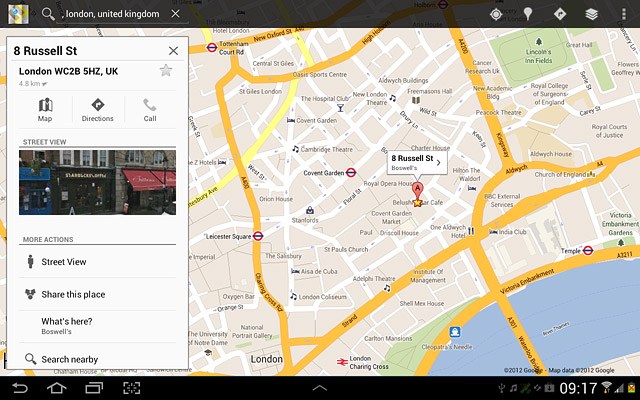The height and width of the screenshot is (400, 640).
Task: Open the overflow menu icon
Action: click(x=624, y=14)
